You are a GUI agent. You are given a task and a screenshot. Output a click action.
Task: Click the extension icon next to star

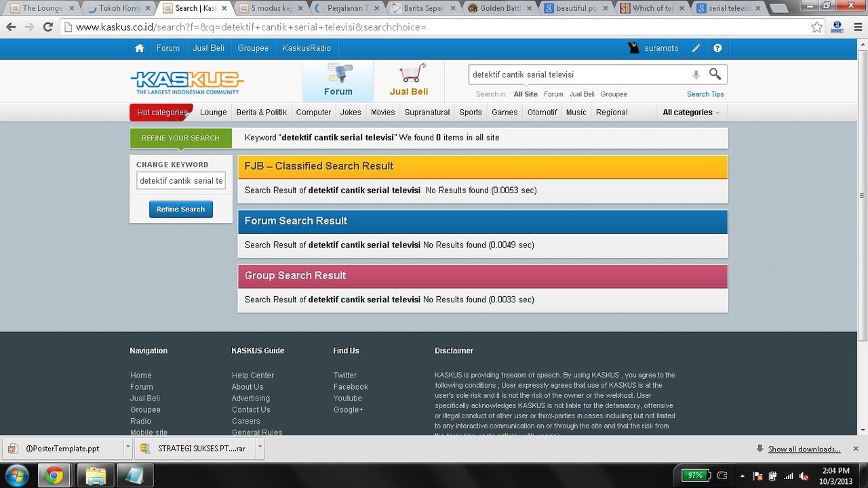tap(837, 27)
